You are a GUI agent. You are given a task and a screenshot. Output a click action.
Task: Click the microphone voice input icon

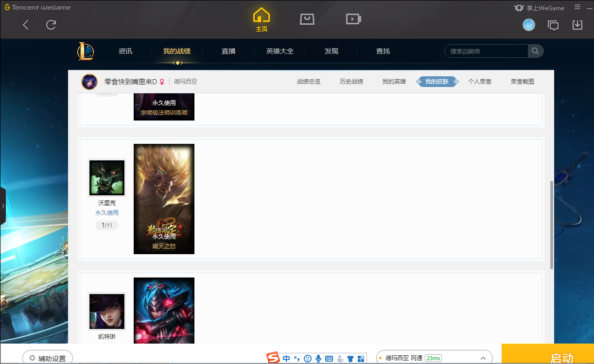click(318, 359)
